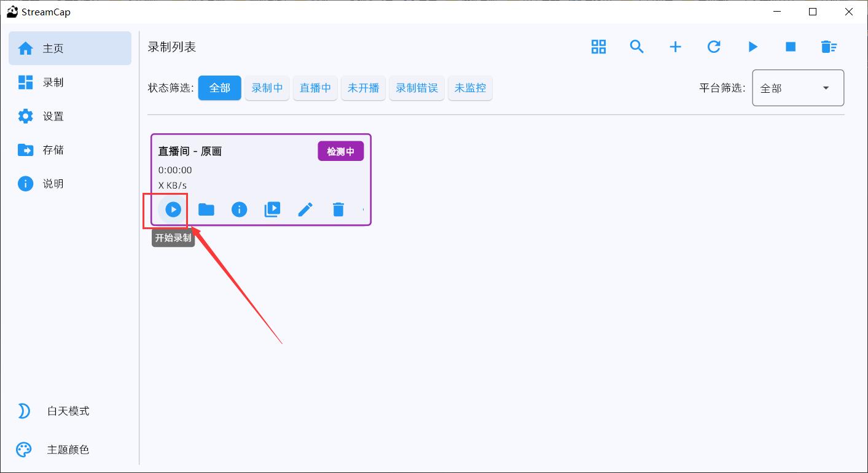This screenshot has width=868, height=473.
Task: View stream info for 直播间 card
Action: pyautogui.click(x=239, y=209)
